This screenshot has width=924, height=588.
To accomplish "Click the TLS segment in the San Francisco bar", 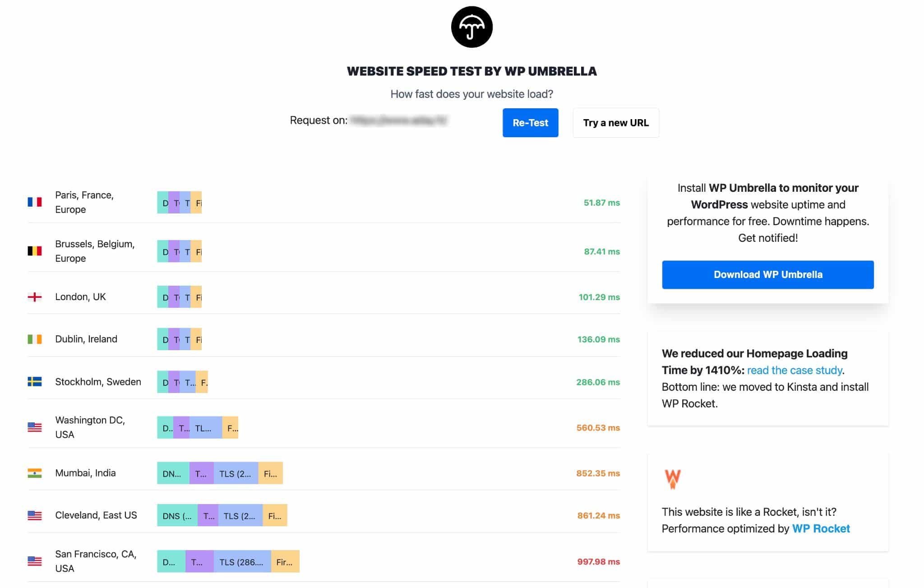I will [x=242, y=561].
